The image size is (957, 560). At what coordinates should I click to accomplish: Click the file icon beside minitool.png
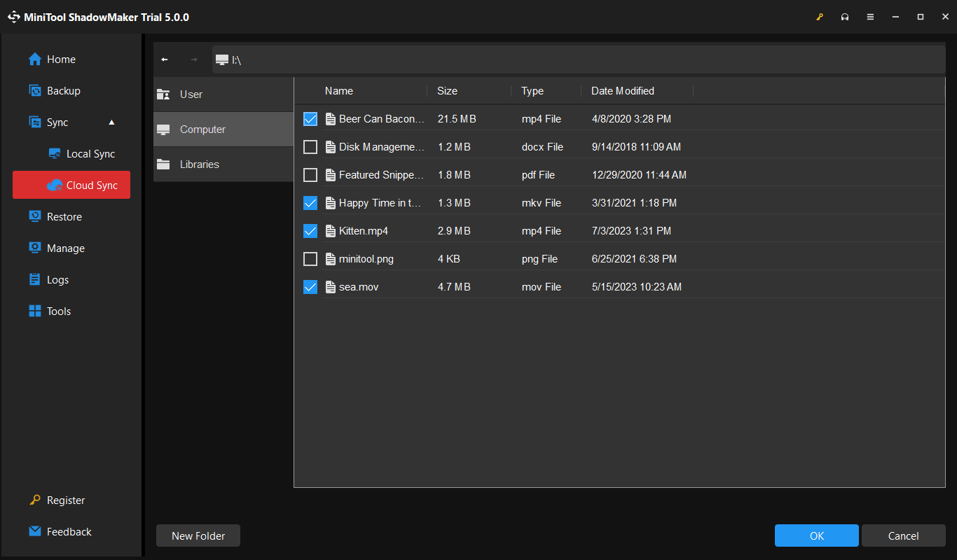331,259
